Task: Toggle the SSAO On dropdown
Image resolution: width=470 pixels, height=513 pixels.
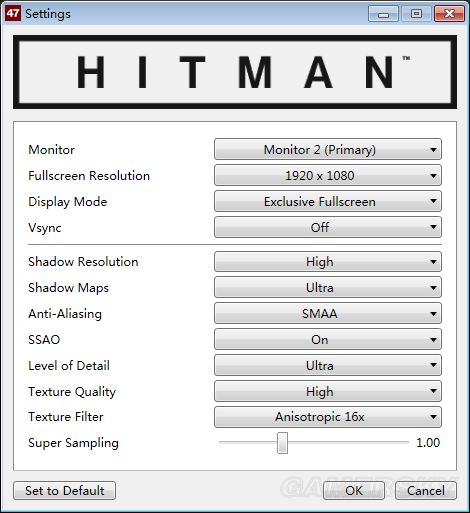Action: coord(328,339)
